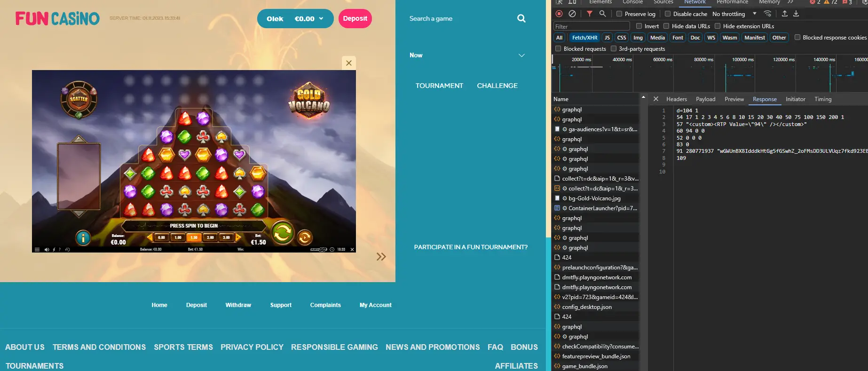Open the Olek balance dropdown

(295, 18)
